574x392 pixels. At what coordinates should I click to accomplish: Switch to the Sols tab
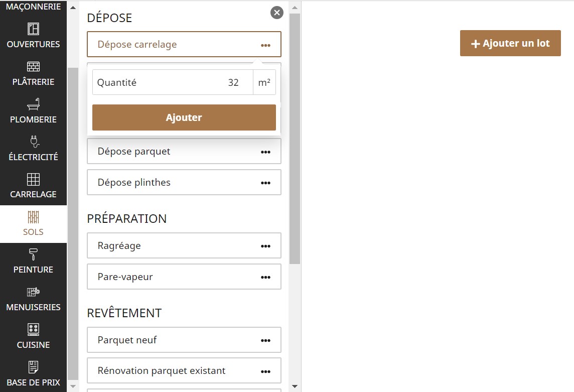coord(33,224)
